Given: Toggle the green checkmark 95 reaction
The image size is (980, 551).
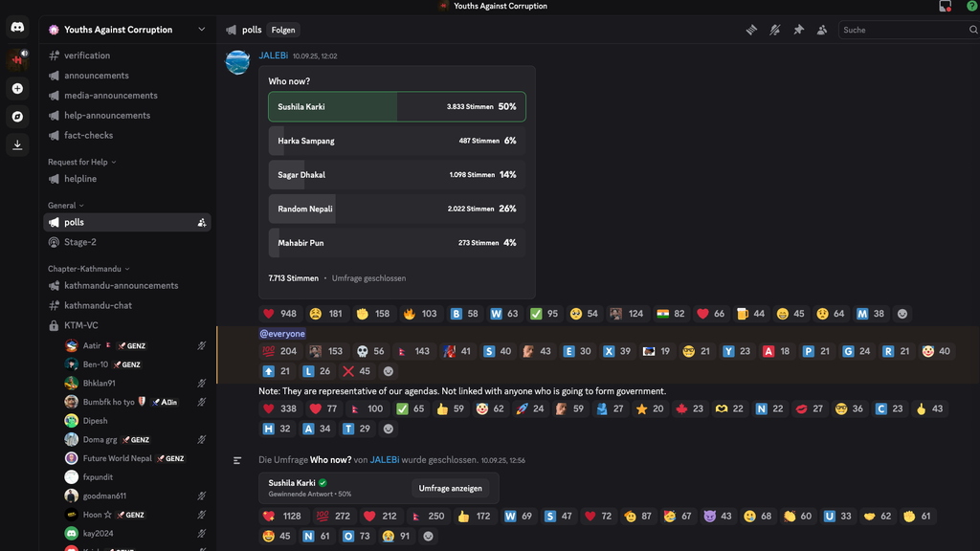Looking at the screenshot, I should coord(545,314).
